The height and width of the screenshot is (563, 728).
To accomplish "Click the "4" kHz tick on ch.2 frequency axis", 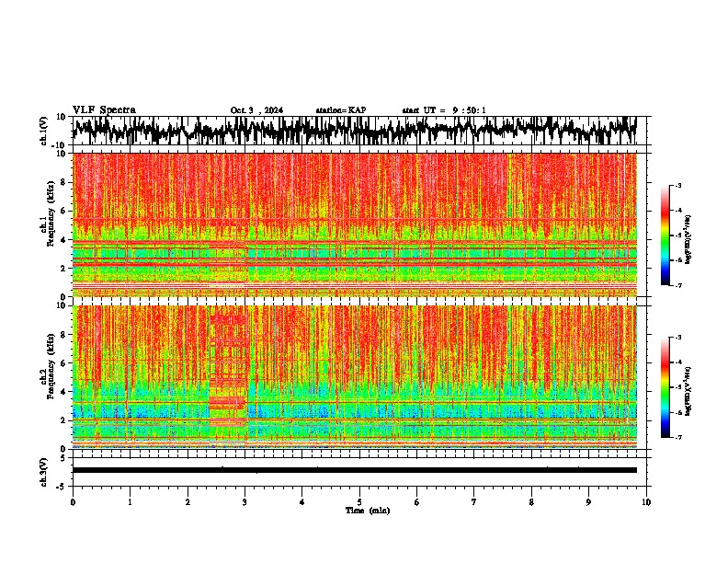I will (x=63, y=392).
